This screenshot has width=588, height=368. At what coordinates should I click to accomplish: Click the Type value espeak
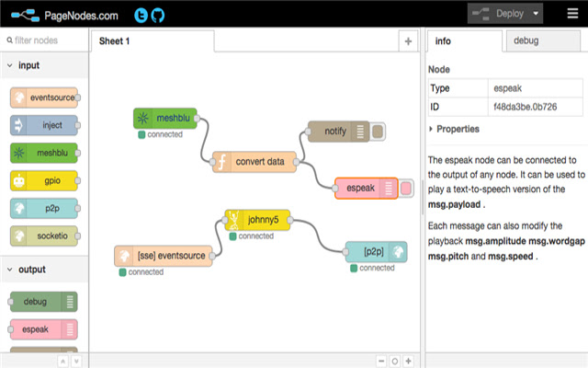pos(508,88)
